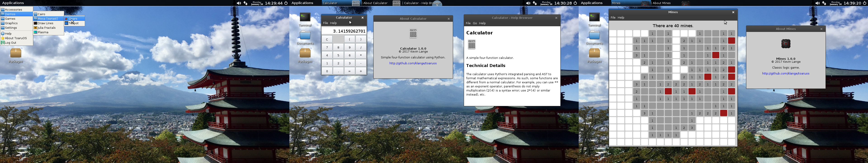Click the decimal point calculator key
The image size is (868, 163).
pos(338,71)
